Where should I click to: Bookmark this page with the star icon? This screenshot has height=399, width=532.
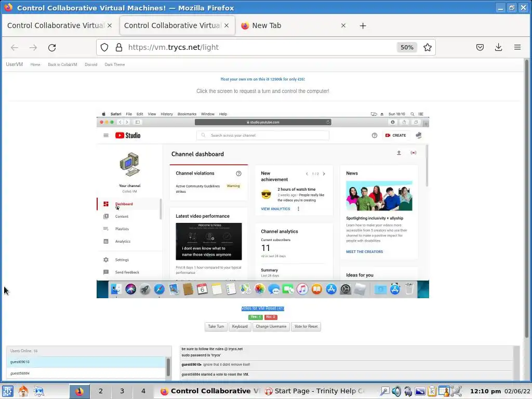[x=428, y=47]
